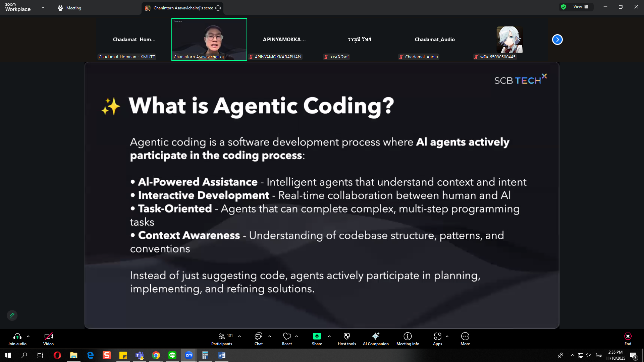Expand audio options arrow beside Join audio
The height and width of the screenshot is (362, 644).
(x=28, y=336)
